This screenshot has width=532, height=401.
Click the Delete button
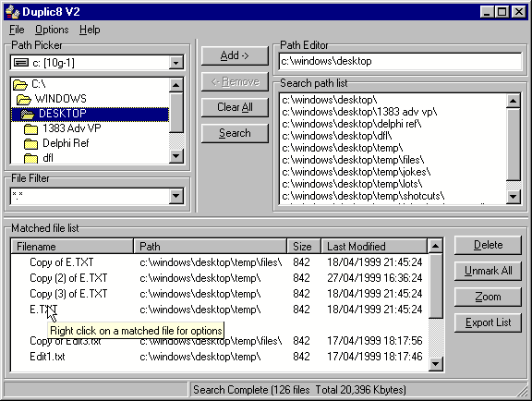[488, 245]
